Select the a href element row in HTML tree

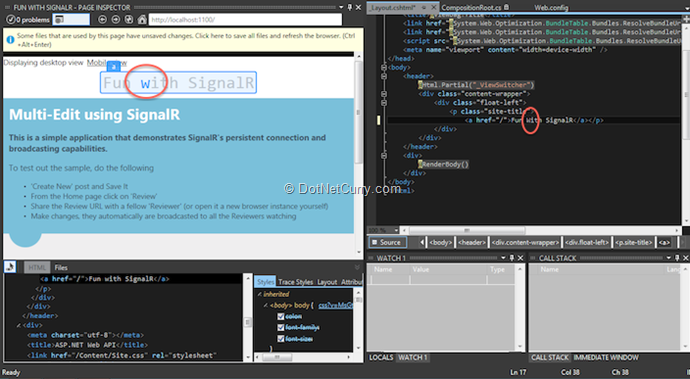tap(104, 279)
